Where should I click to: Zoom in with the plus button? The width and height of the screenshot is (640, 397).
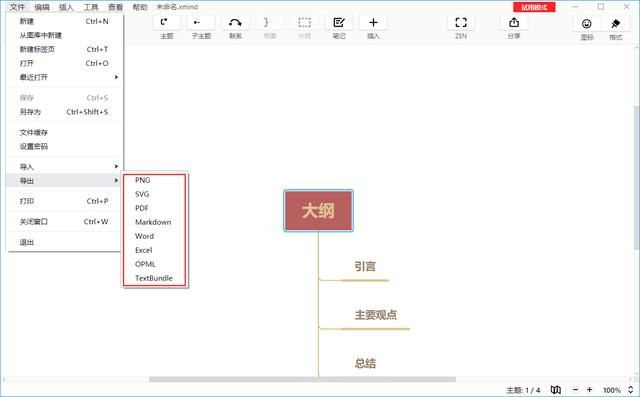589,390
